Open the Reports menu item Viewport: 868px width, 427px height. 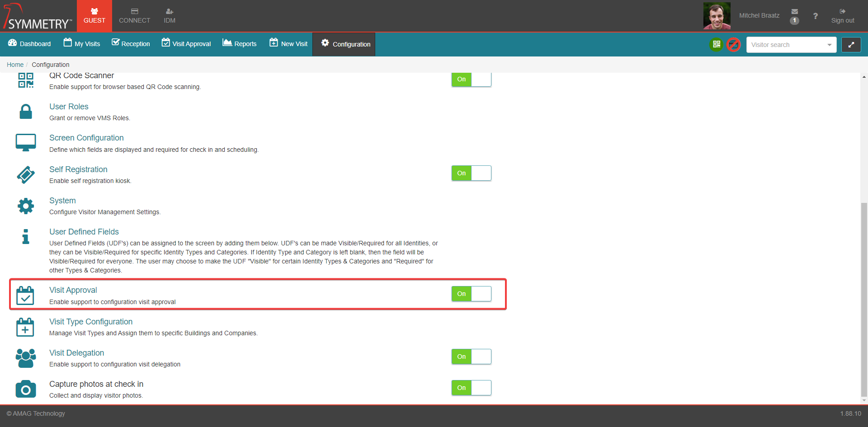[x=240, y=44]
